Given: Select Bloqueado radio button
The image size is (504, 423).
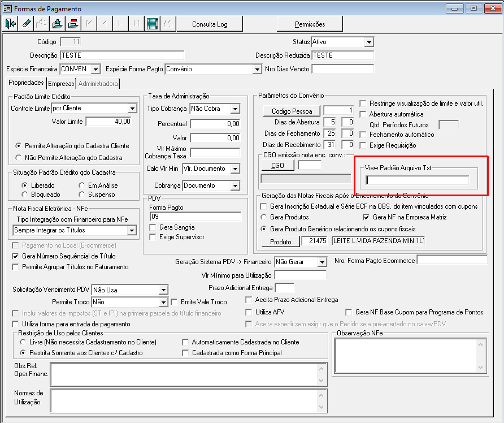Looking at the screenshot, I should point(24,195).
